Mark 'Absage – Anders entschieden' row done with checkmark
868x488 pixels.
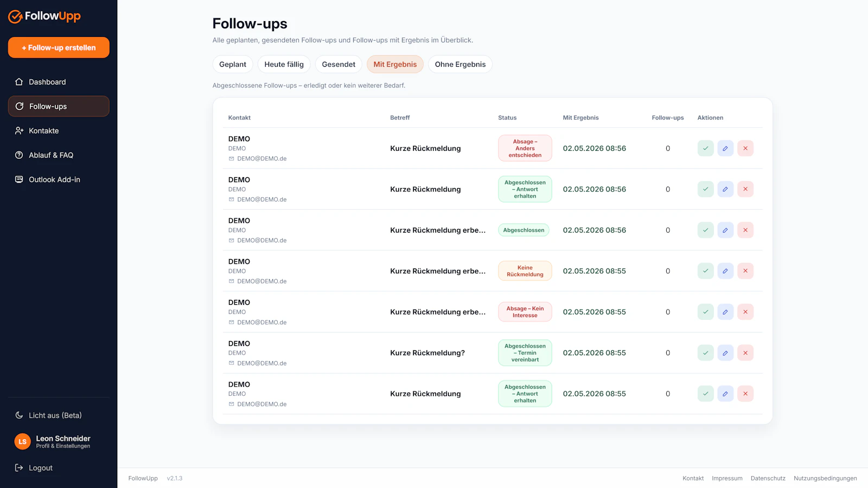pos(705,148)
